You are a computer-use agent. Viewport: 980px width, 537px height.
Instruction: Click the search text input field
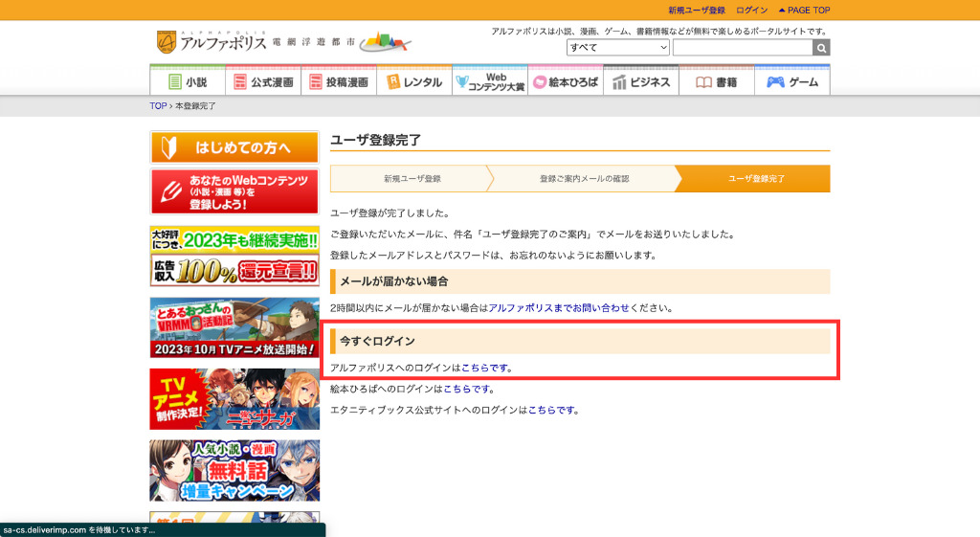coord(743,48)
